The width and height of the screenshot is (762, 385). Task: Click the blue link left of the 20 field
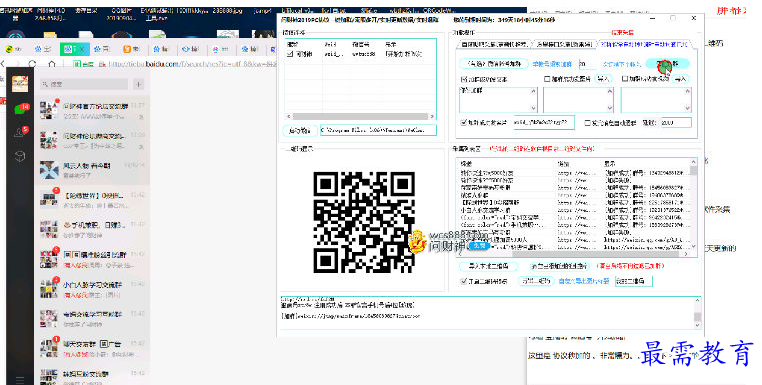point(552,64)
